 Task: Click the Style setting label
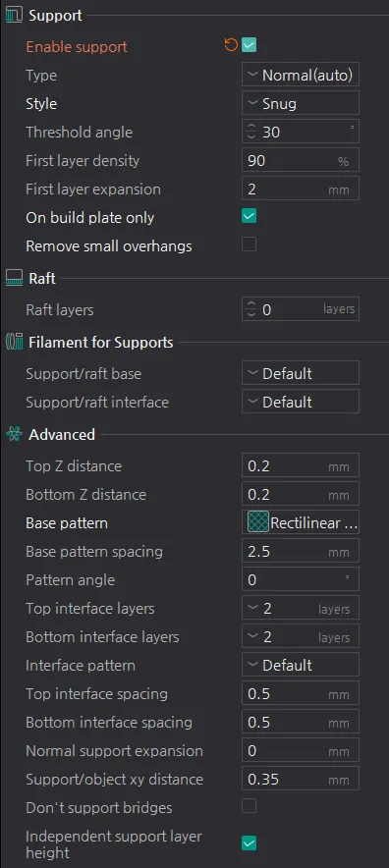click(41, 103)
